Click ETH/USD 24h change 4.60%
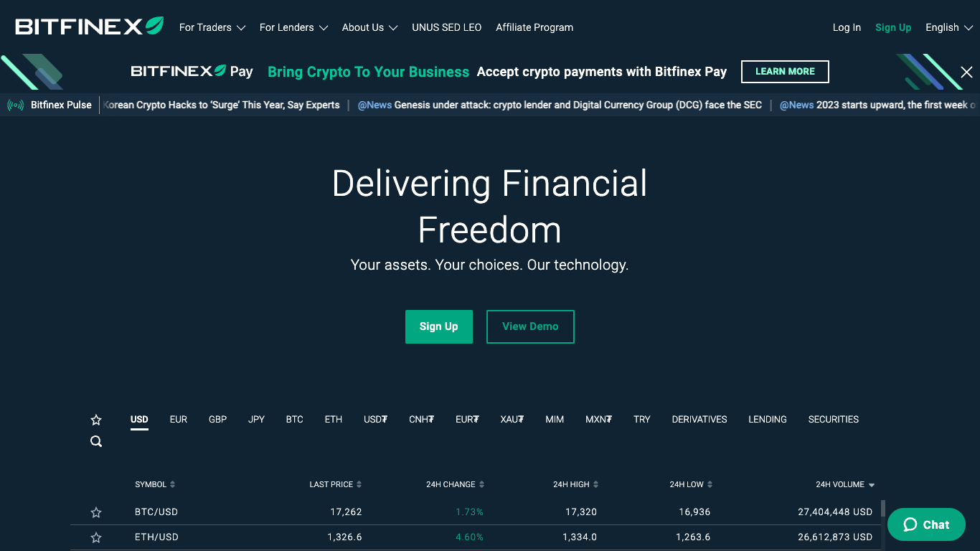 pos(470,537)
